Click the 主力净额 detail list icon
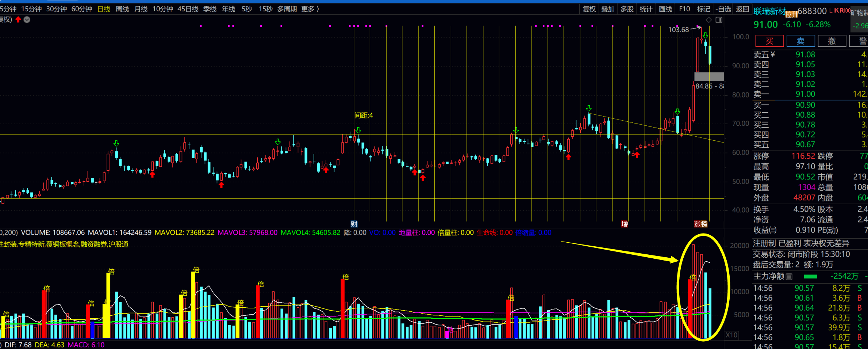The image size is (868, 349). 789,277
